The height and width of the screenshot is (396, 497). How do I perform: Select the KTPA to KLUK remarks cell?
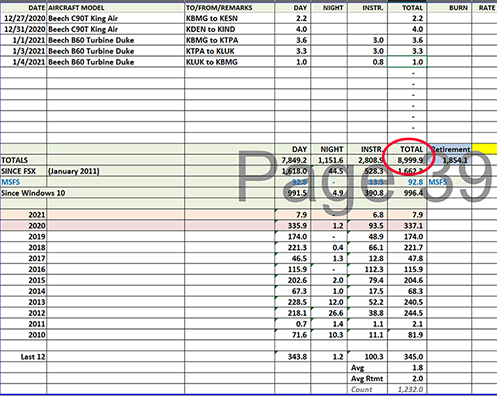point(230,51)
